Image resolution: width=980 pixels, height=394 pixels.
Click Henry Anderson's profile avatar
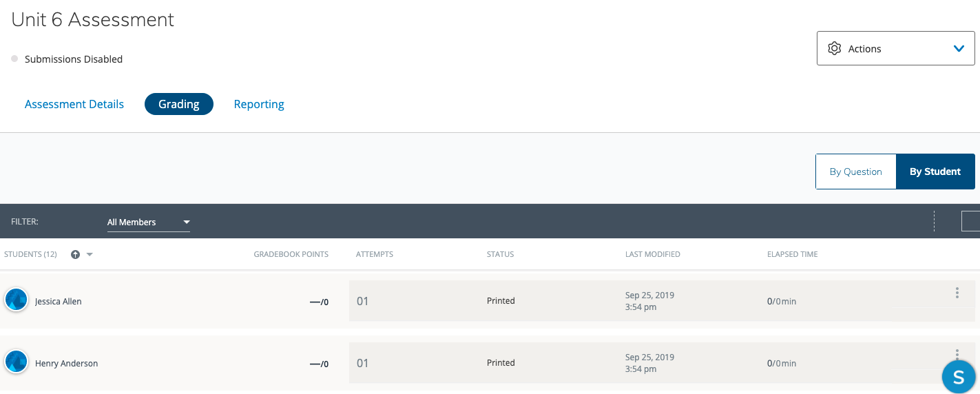pos(16,362)
